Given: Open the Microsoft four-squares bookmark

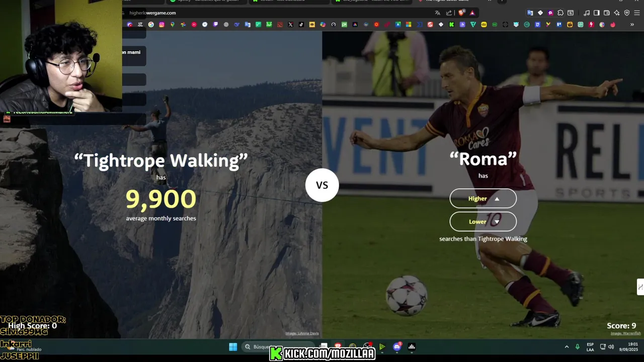Looking at the screenshot, I should pos(409,25).
